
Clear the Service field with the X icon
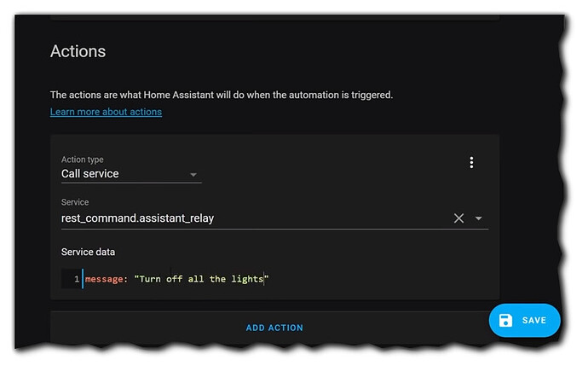458,218
